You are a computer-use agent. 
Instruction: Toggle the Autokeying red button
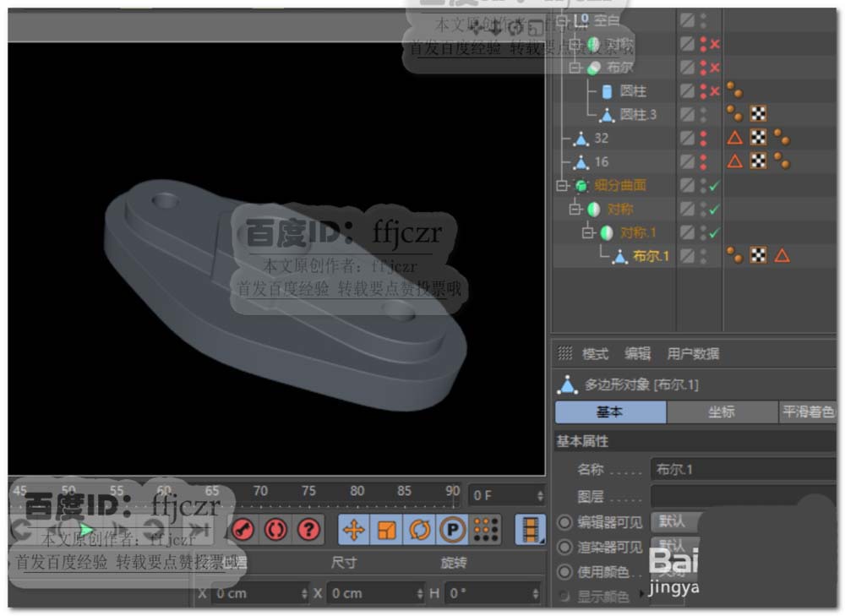(276, 530)
